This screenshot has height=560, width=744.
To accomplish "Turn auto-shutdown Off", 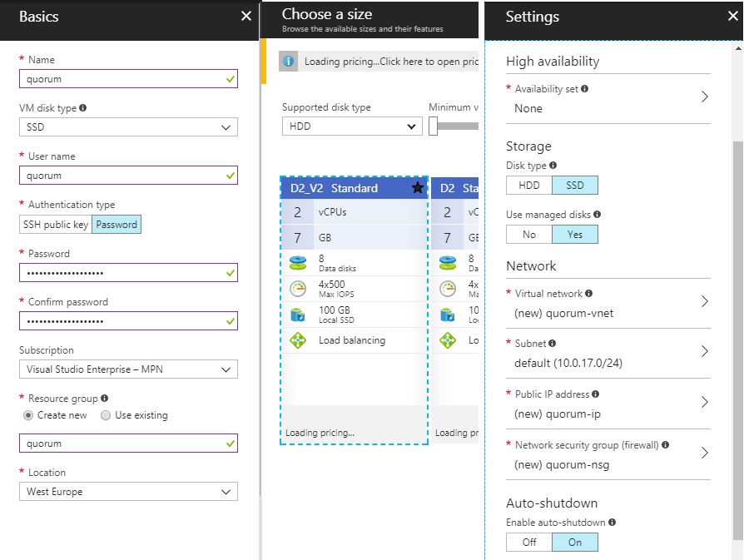I will [528, 542].
